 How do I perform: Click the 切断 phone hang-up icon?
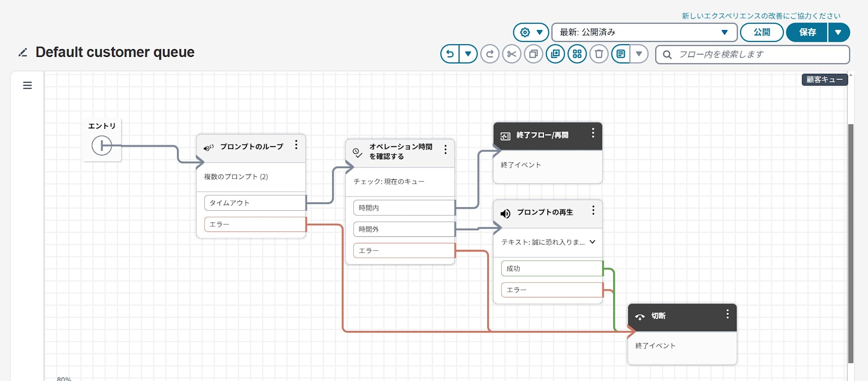point(640,317)
